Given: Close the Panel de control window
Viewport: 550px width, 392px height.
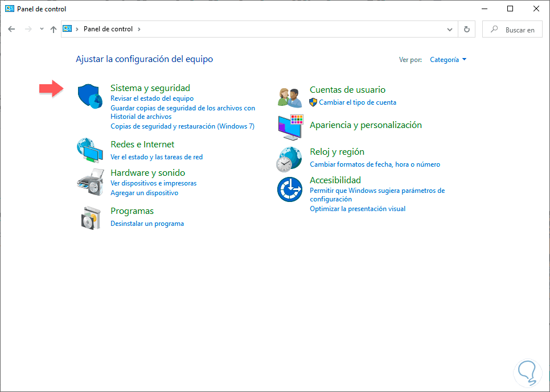Looking at the screenshot, I should pyautogui.click(x=536, y=9).
